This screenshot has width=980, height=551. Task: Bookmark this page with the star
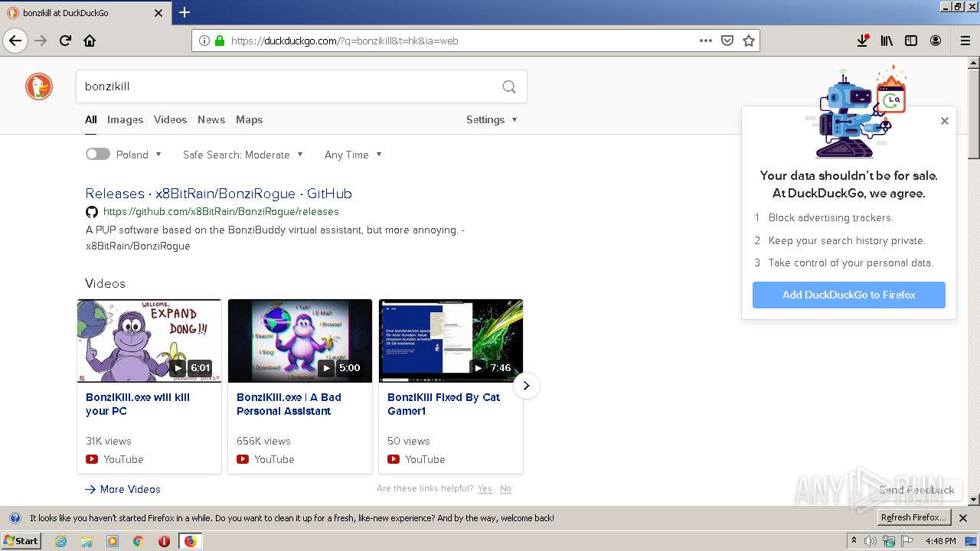click(x=749, y=41)
